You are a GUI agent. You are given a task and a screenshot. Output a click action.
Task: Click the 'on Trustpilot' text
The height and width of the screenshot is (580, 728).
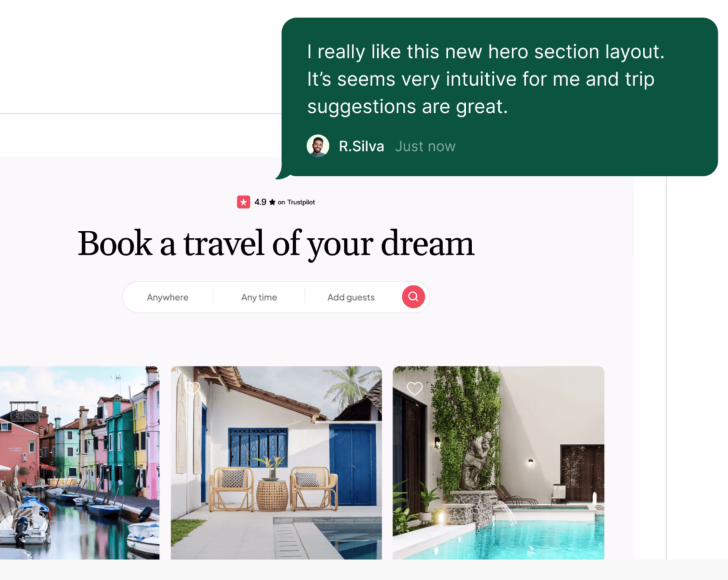click(x=296, y=202)
